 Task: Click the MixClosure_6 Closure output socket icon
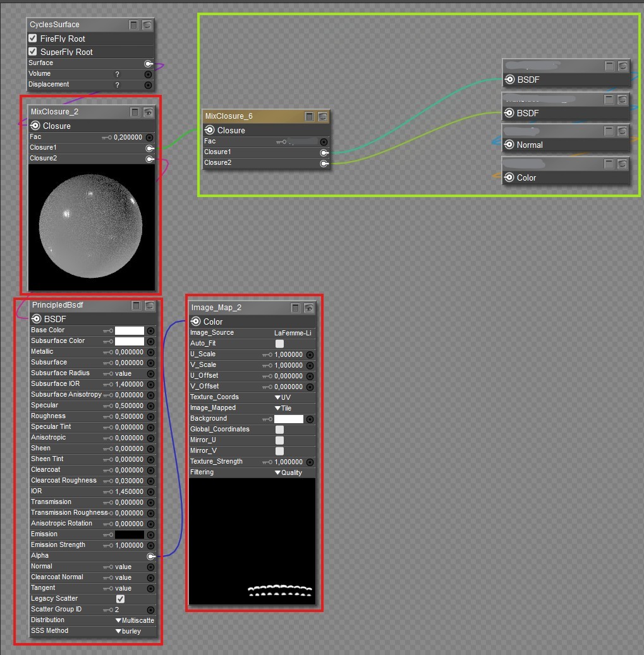[210, 130]
